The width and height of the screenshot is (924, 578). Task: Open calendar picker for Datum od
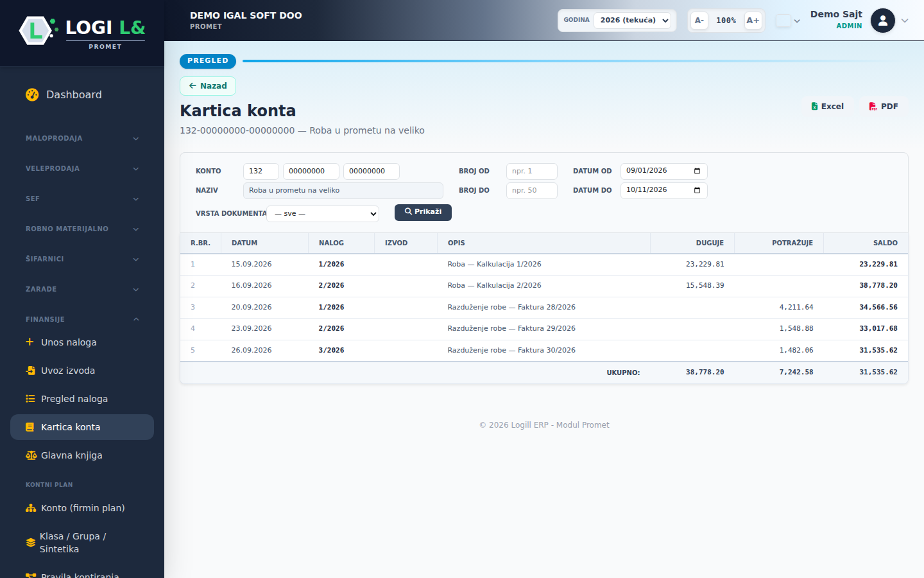coord(697,171)
